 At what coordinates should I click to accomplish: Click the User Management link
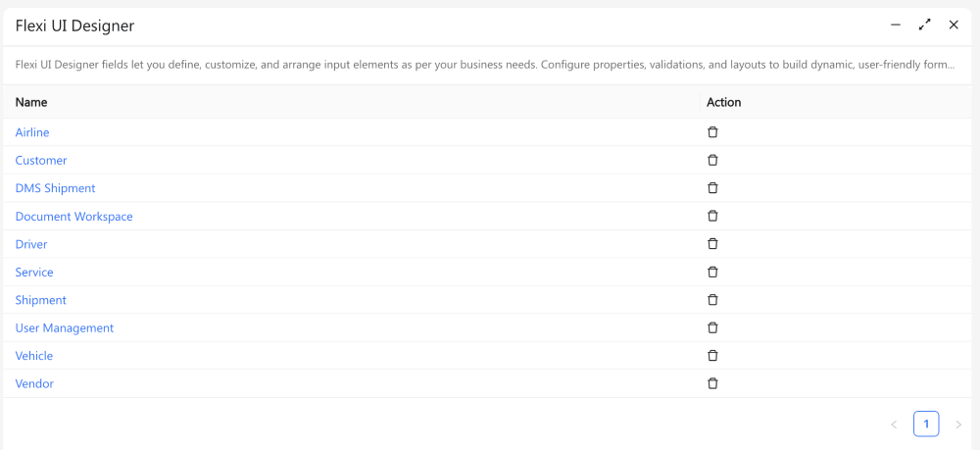point(65,328)
